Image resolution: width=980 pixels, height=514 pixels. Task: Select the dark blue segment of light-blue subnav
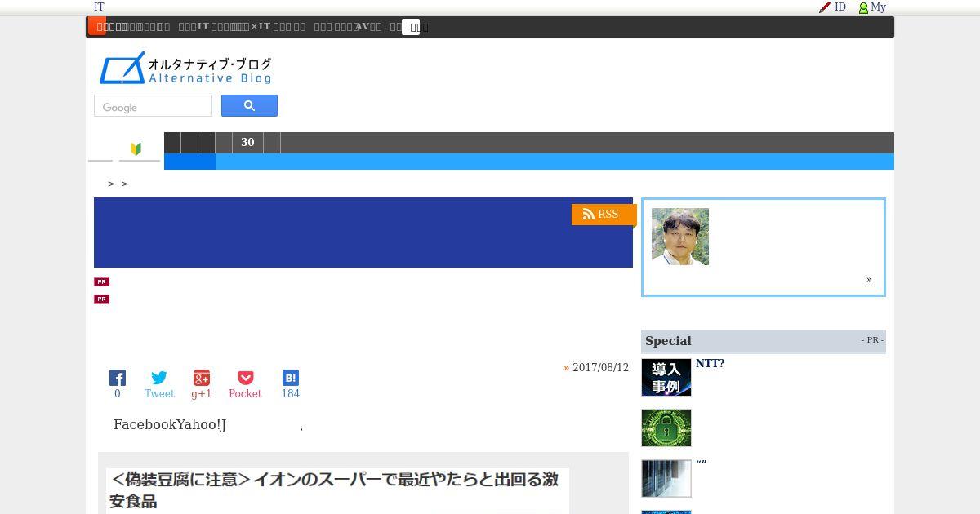click(189, 162)
